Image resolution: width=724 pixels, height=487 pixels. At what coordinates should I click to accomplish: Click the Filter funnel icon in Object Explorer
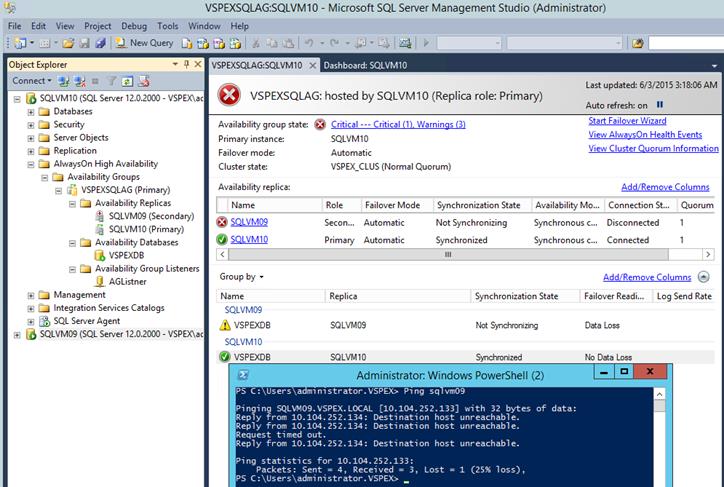[111, 81]
